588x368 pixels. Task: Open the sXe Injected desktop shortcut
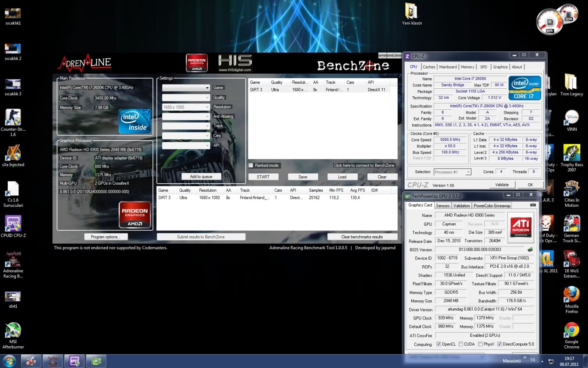(x=13, y=155)
